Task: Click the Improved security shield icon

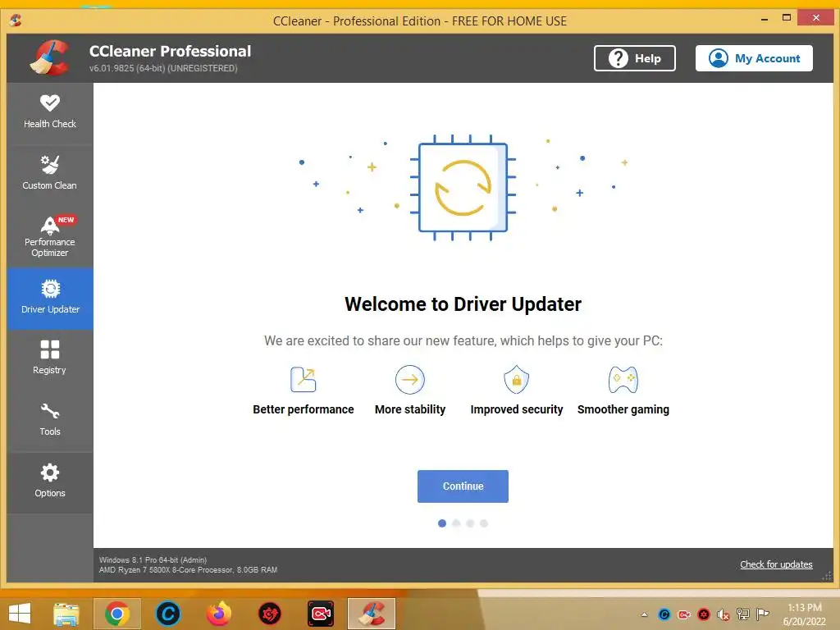Action: [x=517, y=379]
